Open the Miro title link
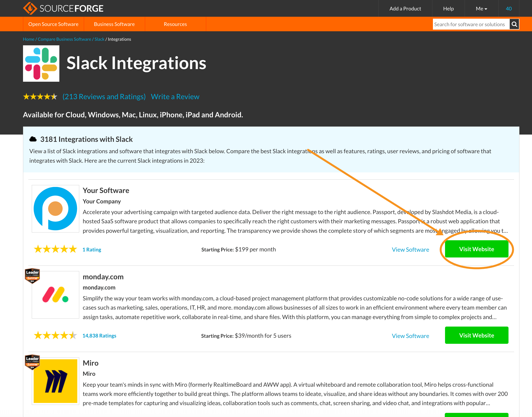532x417 pixels. click(91, 363)
